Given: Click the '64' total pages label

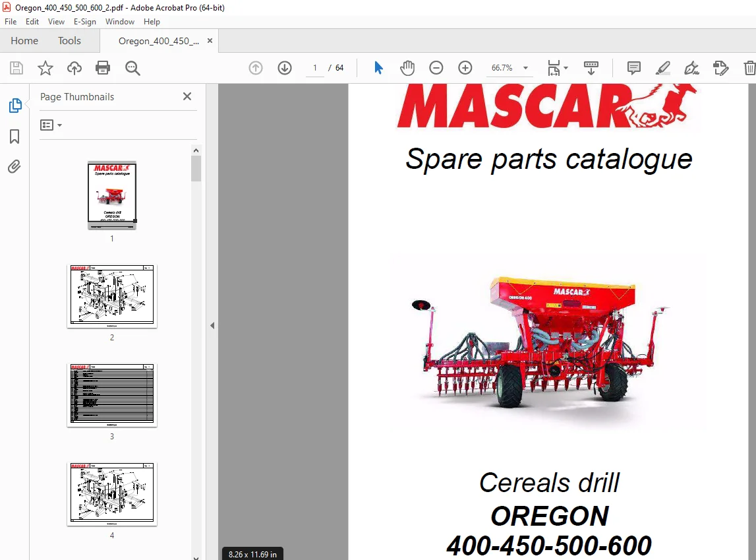Looking at the screenshot, I should 339,68.
